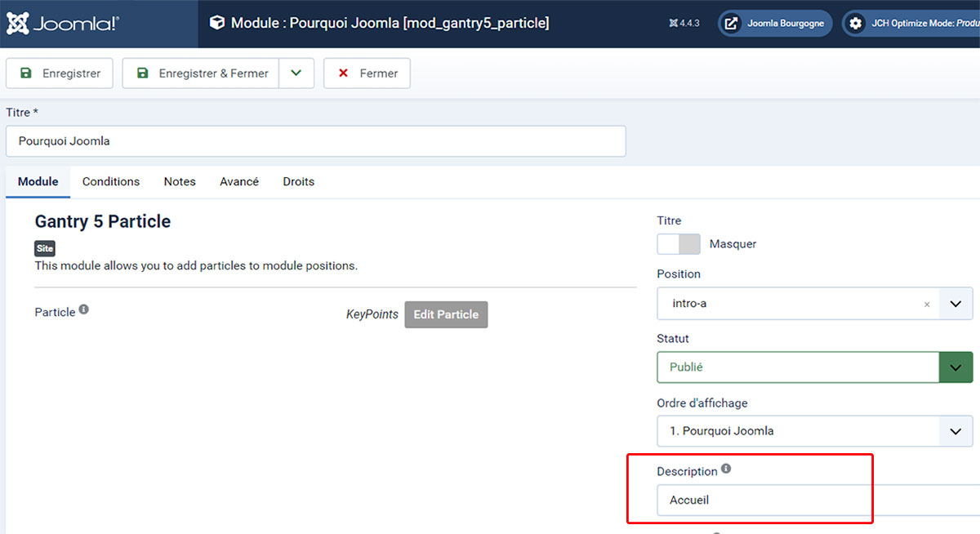This screenshot has width=980, height=534.
Task: Open the Statut Publié dropdown
Action: pyautogui.click(x=815, y=367)
